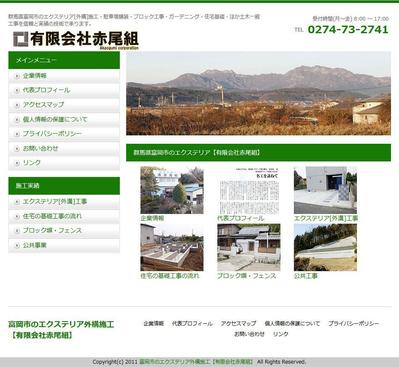Follow the 代表プロフィール caption link under its thumbnail
The image size is (399, 367).
click(240, 219)
